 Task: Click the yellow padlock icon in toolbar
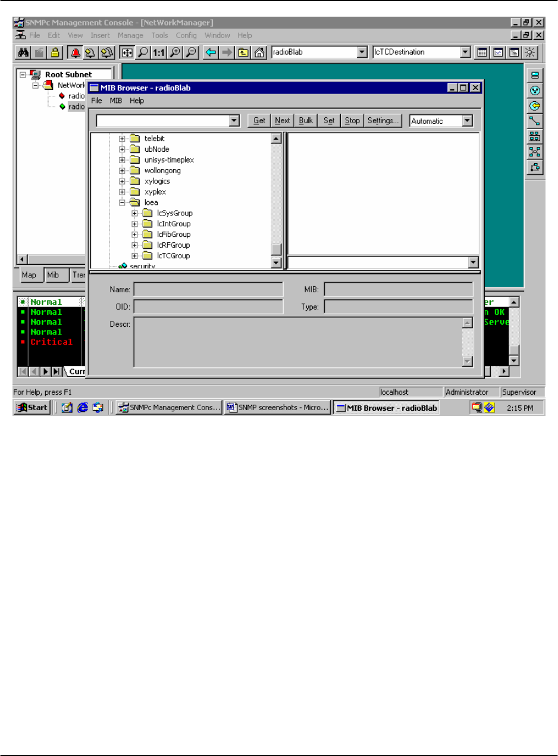pos(55,52)
